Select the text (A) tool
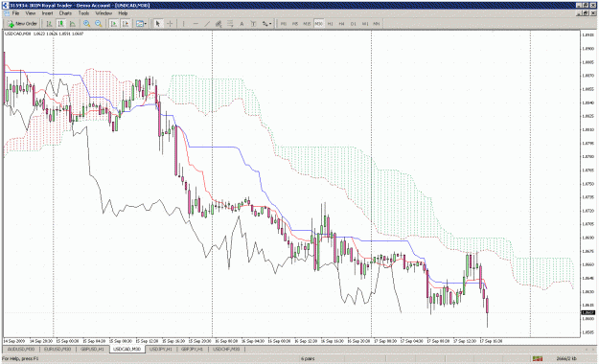The height and width of the screenshot is (364, 599). tap(242, 24)
